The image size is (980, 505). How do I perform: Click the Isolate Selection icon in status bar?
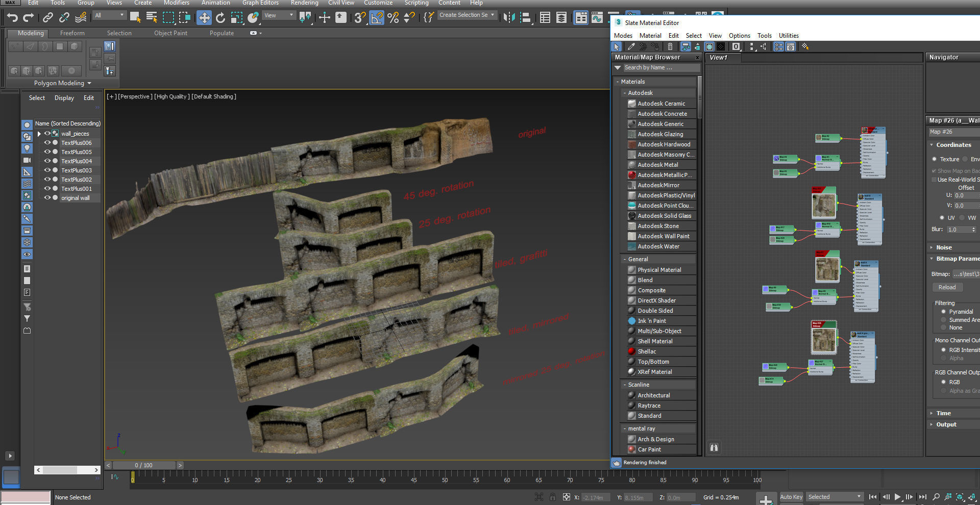(538, 497)
